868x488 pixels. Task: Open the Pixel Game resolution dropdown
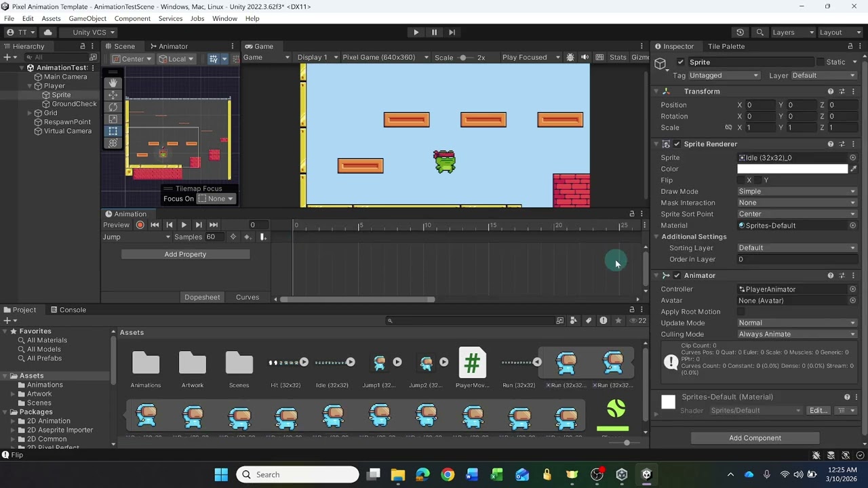[385, 57]
